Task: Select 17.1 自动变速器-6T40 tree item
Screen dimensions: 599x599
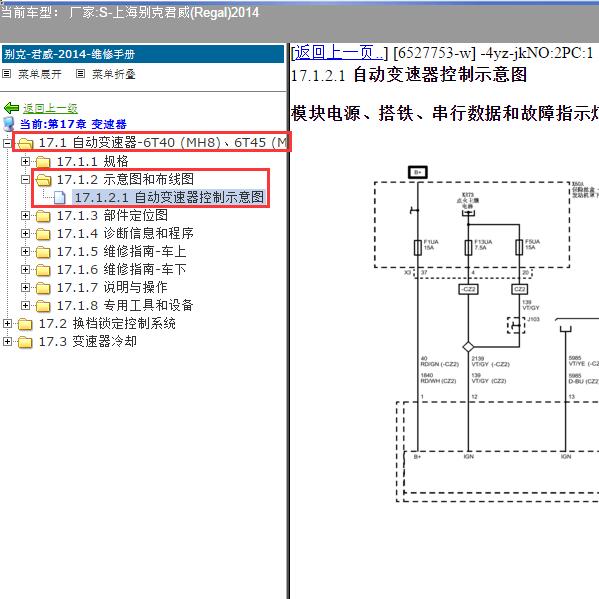Action: pyautogui.click(x=163, y=143)
